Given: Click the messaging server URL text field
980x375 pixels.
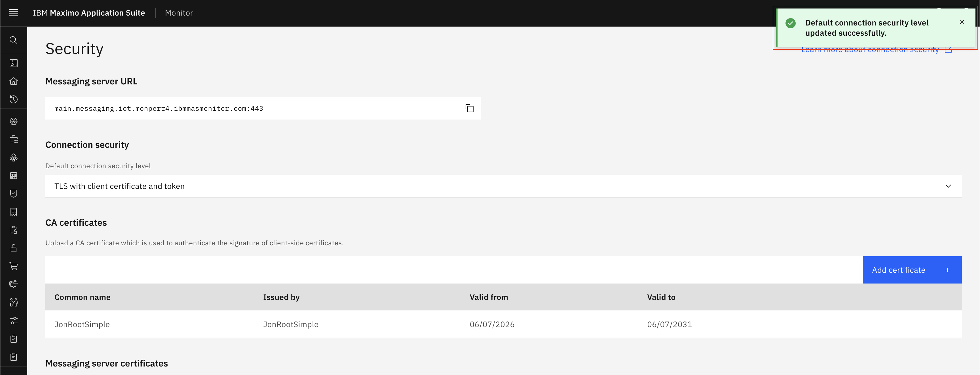Looking at the screenshot, I should tap(263, 108).
